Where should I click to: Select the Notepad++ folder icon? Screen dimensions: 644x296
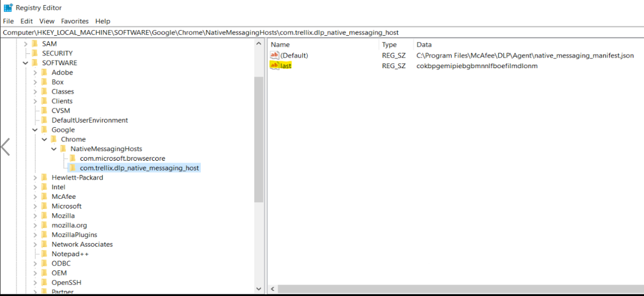tap(44, 254)
